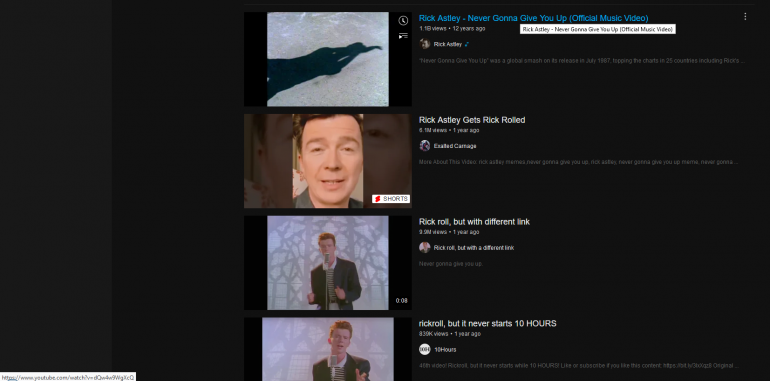Open 'Never Gonna Give You Up' video title
This screenshot has height=381, width=770.
[x=533, y=18]
